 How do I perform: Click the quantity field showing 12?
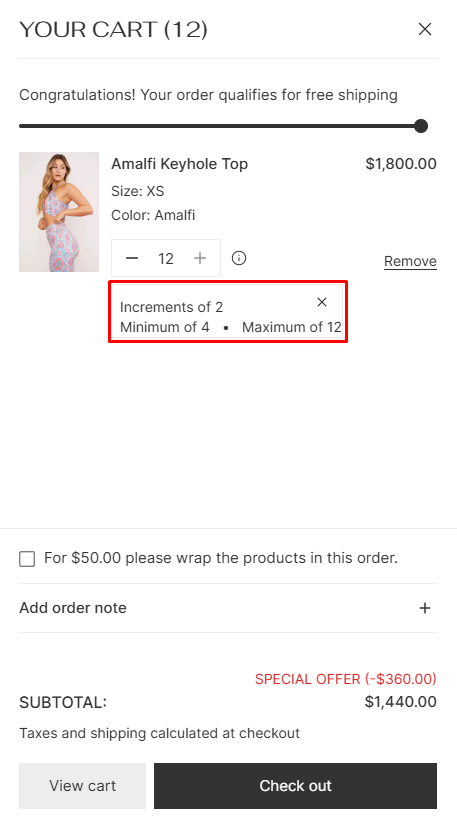[x=166, y=258]
